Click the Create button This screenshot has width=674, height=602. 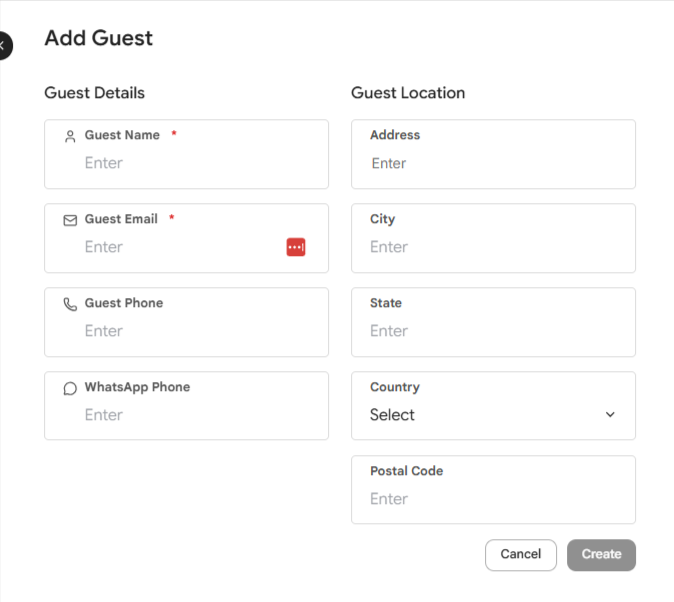(601, 555)
